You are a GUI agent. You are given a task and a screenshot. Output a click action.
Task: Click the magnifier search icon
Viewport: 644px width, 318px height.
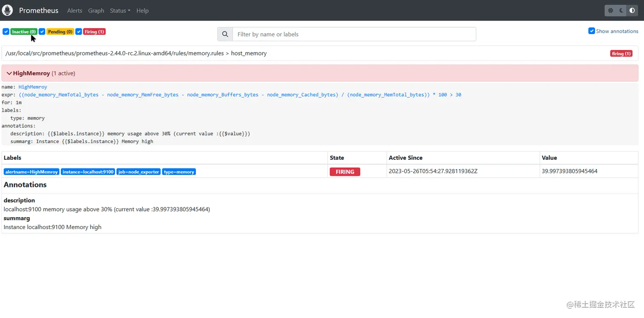pyautogui.click(x=225, y=34)
